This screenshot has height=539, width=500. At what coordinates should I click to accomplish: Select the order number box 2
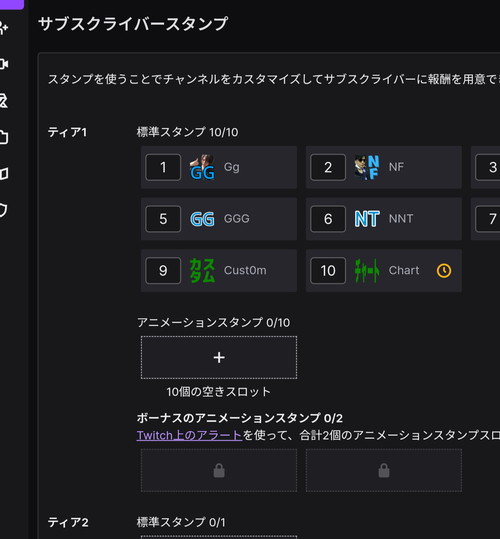[328, 167]
